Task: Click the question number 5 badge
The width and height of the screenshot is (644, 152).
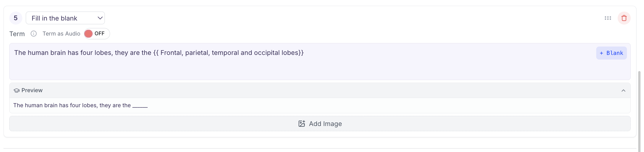Action: 16,18
